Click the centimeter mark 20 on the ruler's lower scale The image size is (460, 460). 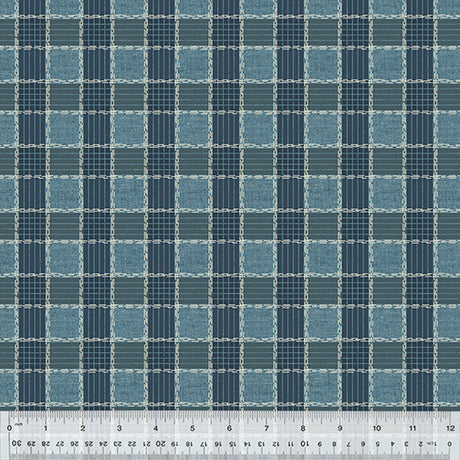[161, 444]
